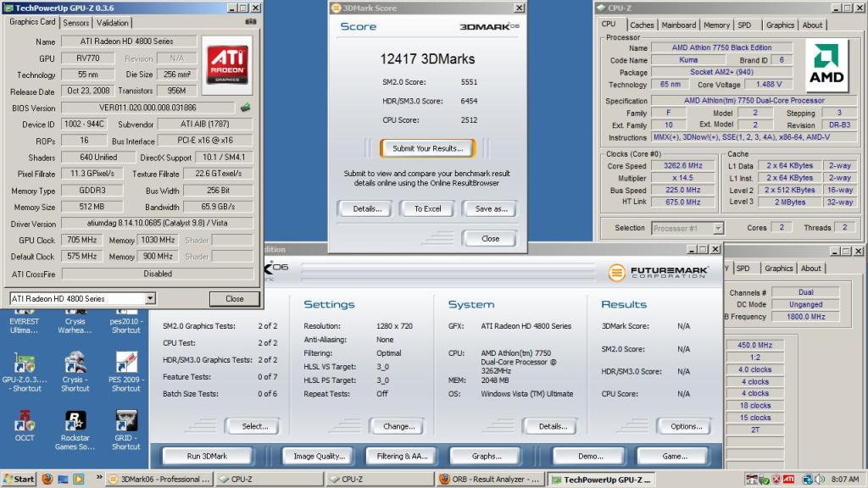Open the Processor #1 selection dropdown
Screen dimensions: 868x488
pos(718,228)
